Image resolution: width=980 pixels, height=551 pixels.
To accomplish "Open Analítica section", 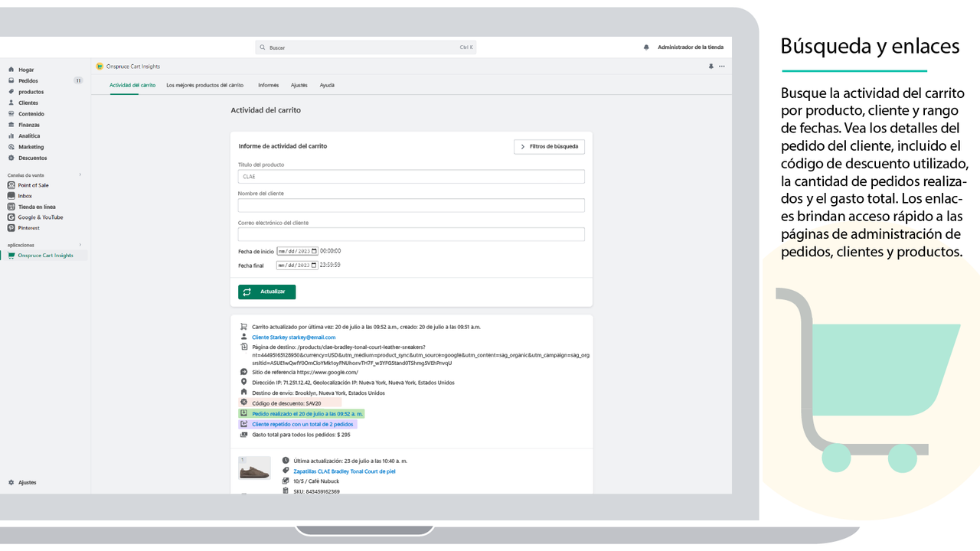I will click(29, 136).
